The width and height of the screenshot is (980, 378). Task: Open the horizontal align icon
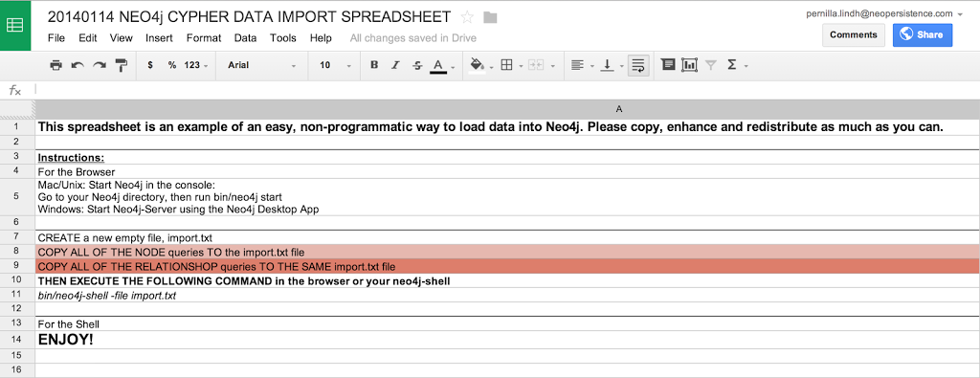tap(577, 65)
